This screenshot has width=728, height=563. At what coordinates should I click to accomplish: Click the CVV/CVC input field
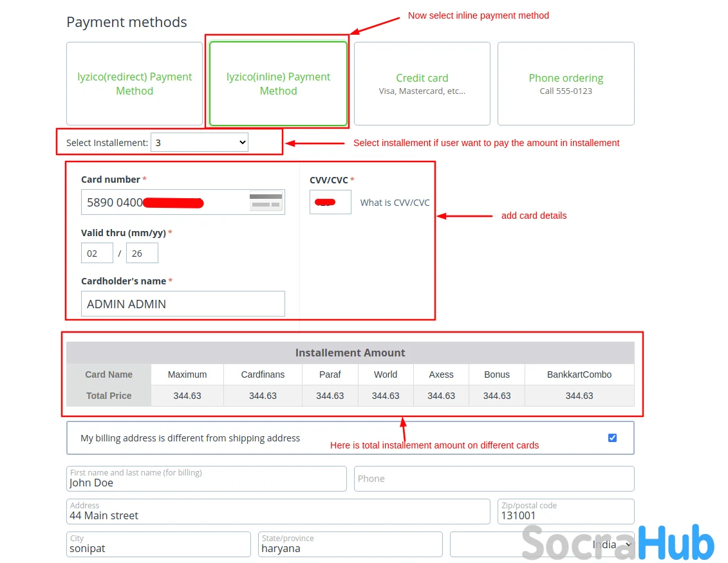coord(331,202)
